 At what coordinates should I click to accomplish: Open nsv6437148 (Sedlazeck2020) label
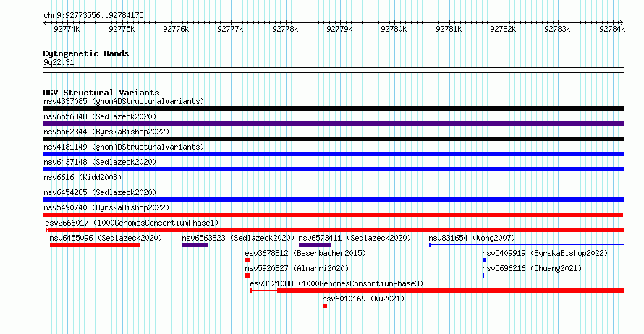tap(100, 162)
